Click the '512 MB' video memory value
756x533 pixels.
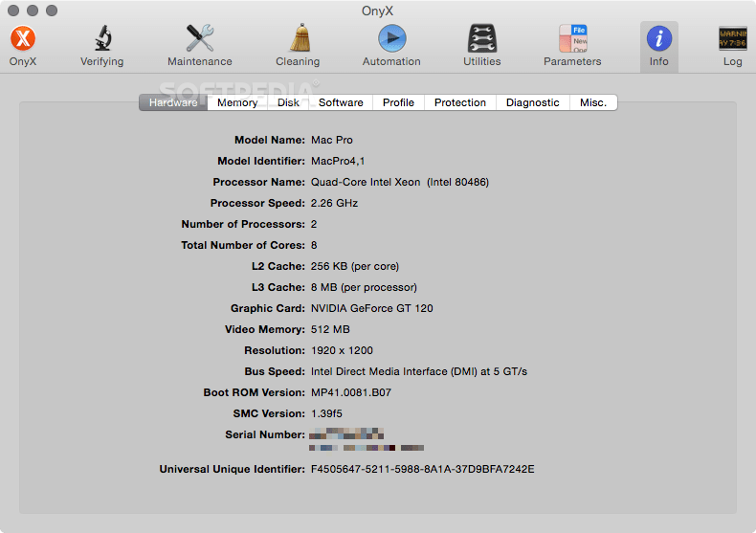[x=330, y=329]
